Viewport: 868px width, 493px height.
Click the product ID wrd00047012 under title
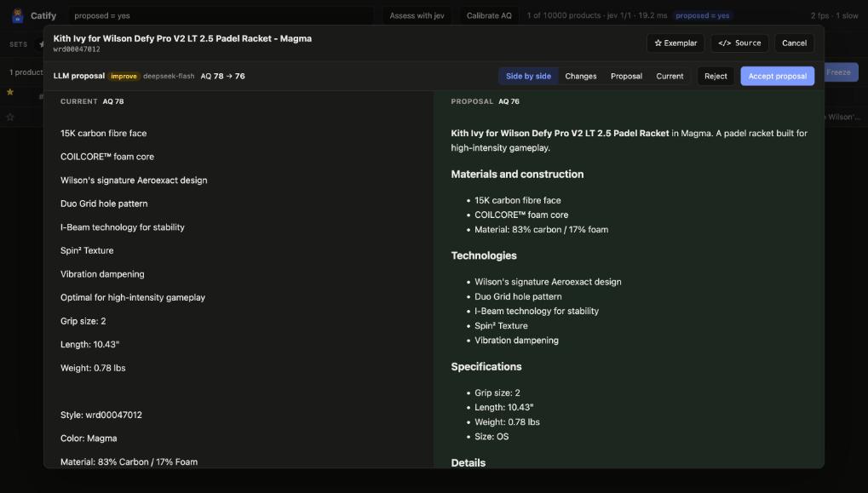click(77, 49)
